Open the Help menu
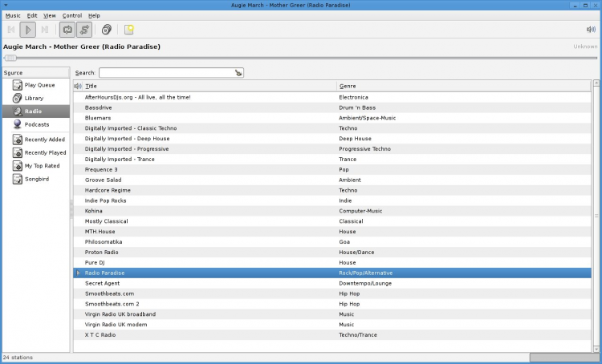 pyautogui.click(x=94, y=16)
